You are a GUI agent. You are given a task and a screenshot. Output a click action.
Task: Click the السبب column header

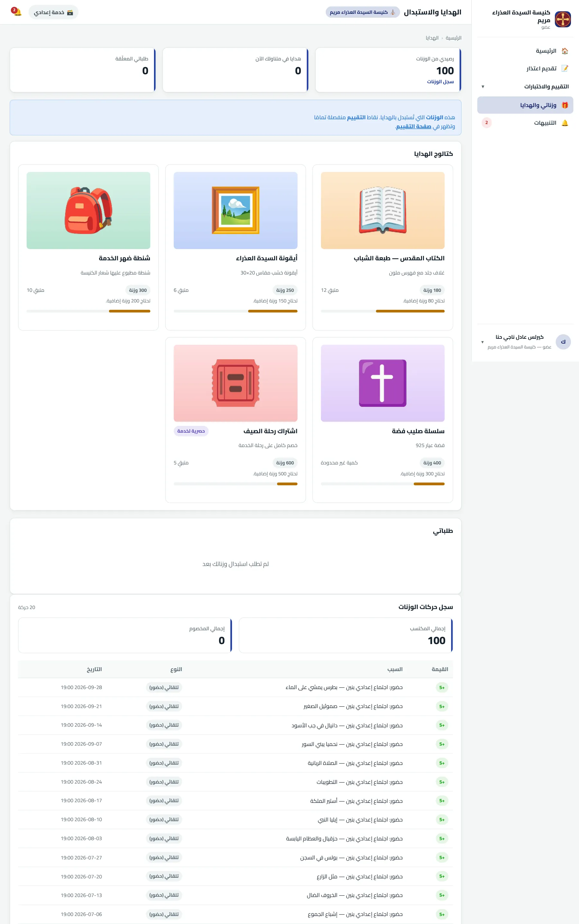point(395,669)
